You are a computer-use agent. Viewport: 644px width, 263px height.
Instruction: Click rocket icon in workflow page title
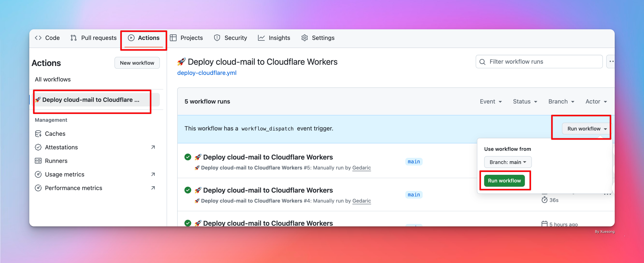tap(181, 62)
